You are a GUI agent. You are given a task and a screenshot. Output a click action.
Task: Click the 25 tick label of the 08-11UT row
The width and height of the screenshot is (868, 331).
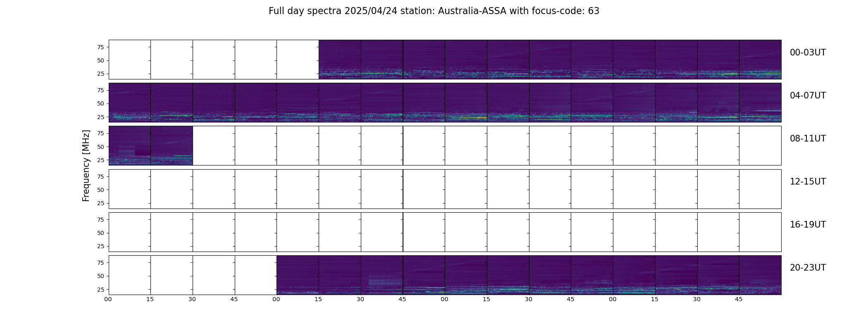(x=100, y=160)
